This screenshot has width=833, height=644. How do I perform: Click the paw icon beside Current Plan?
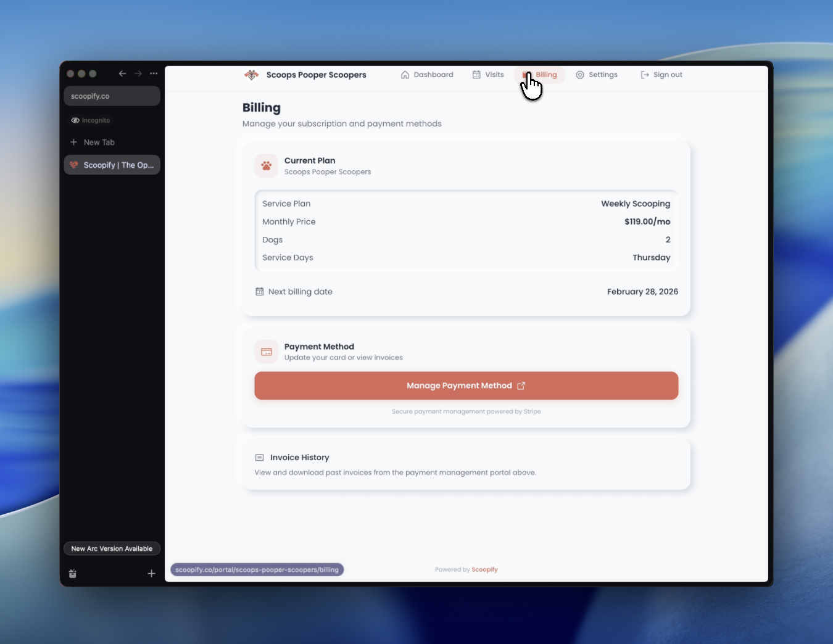click(x=267, y=166)
